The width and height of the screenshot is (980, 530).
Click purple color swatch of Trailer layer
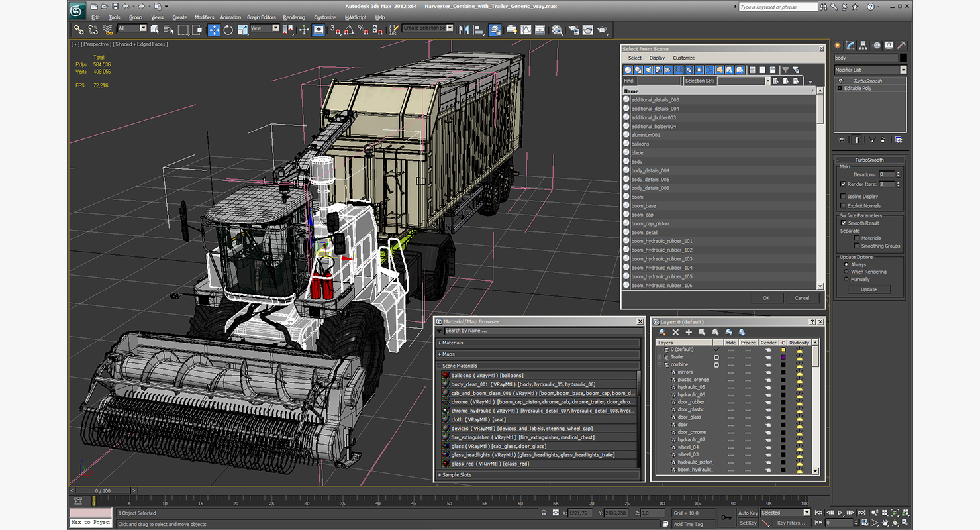click(783, 357)
